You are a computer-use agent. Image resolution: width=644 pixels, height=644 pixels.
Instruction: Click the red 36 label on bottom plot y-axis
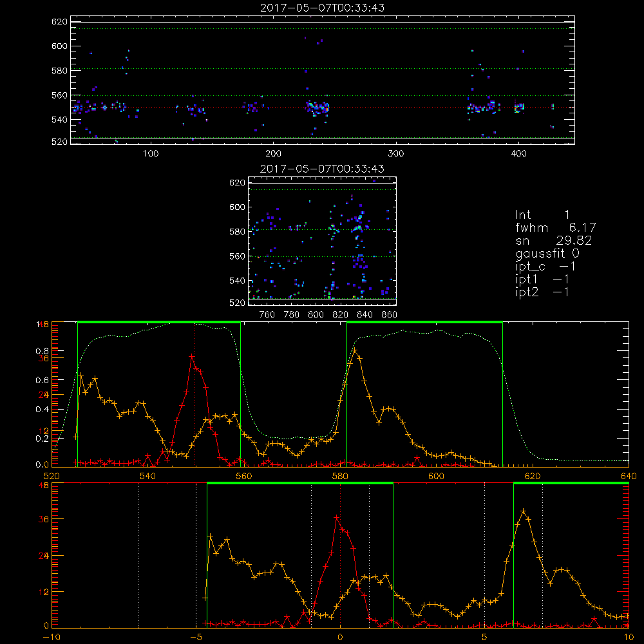pyautogui.click(x=44, y=520)
